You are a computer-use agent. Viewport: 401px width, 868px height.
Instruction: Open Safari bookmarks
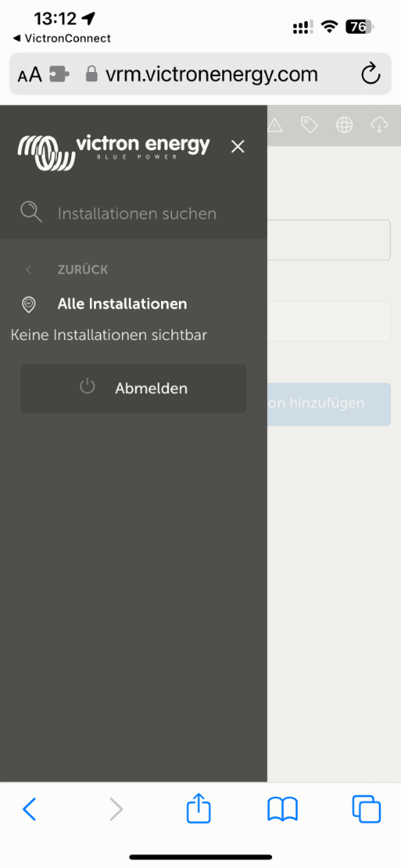tap(282, 810)
